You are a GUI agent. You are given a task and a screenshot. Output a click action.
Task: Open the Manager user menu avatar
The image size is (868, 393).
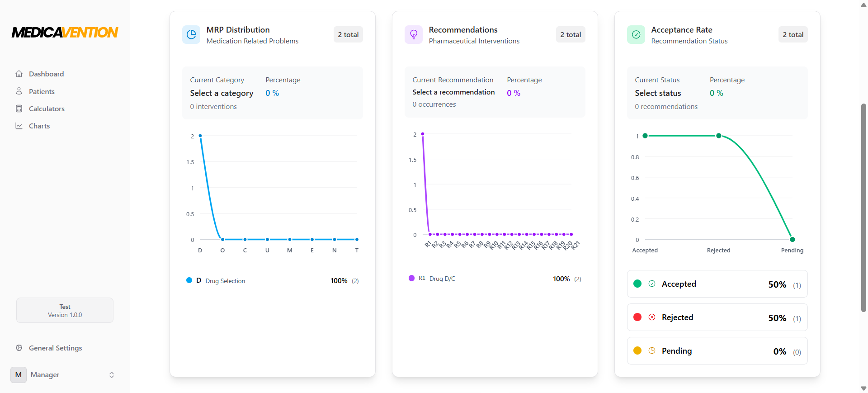(x=19, y=375)
